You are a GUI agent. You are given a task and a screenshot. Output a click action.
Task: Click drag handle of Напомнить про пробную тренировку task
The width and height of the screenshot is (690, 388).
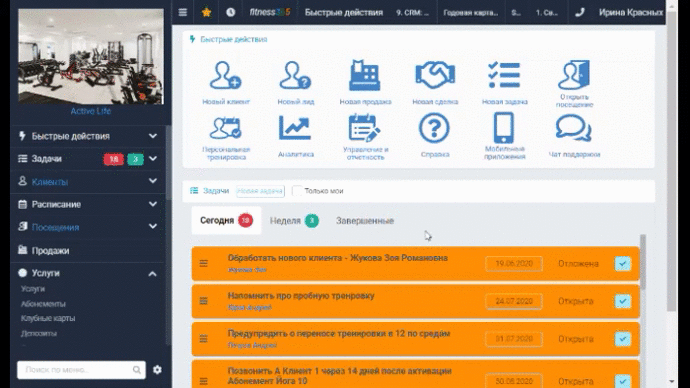(x=203, y=301)
